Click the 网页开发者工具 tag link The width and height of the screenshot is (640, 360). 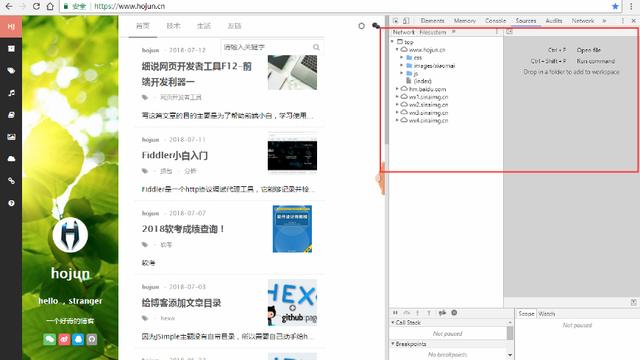pyautogui.click(x=180, y=97)
